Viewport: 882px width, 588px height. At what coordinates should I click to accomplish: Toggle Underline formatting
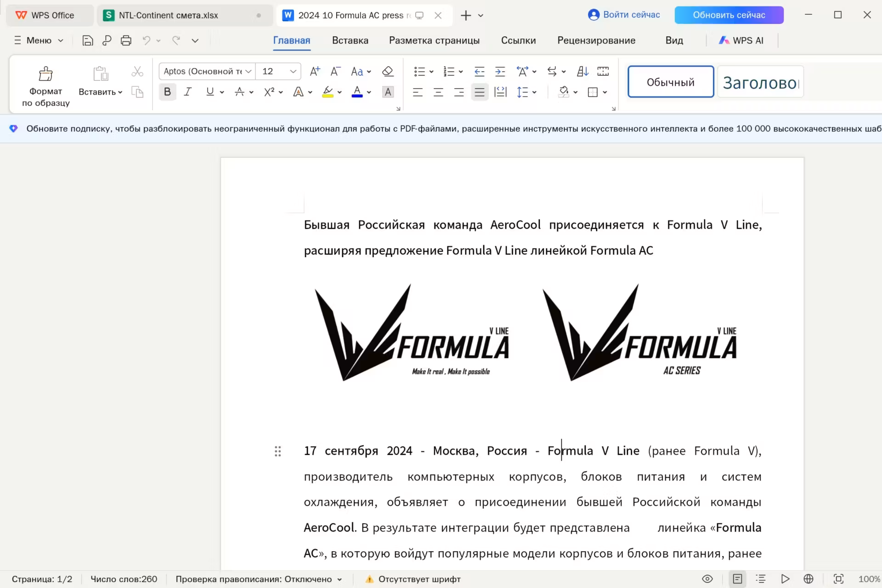[x=210, y=92]
